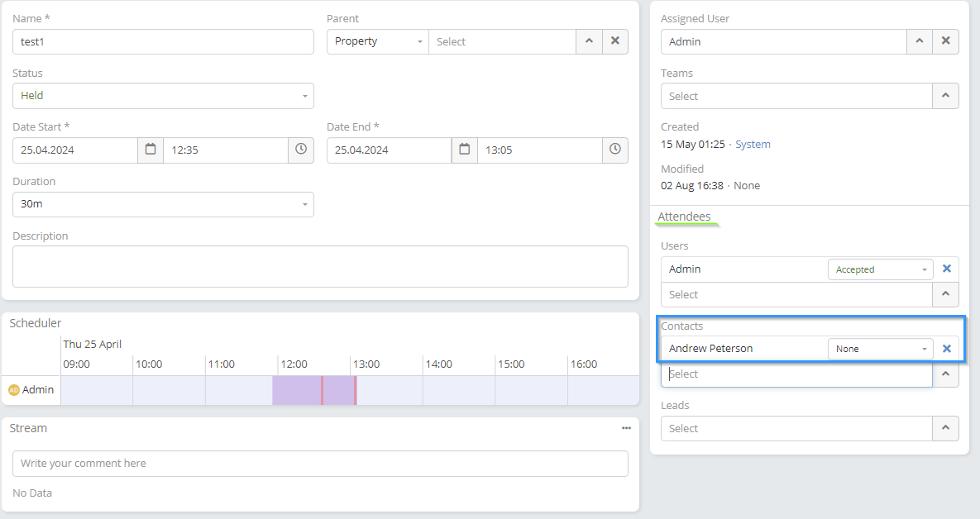Click the 16:00 scheduler time label

pos(584,364)
